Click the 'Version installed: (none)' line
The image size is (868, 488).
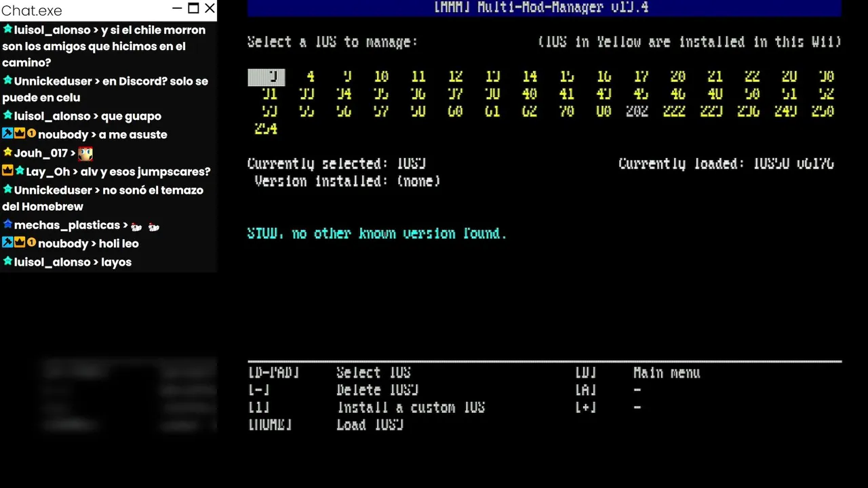(348, 182)
